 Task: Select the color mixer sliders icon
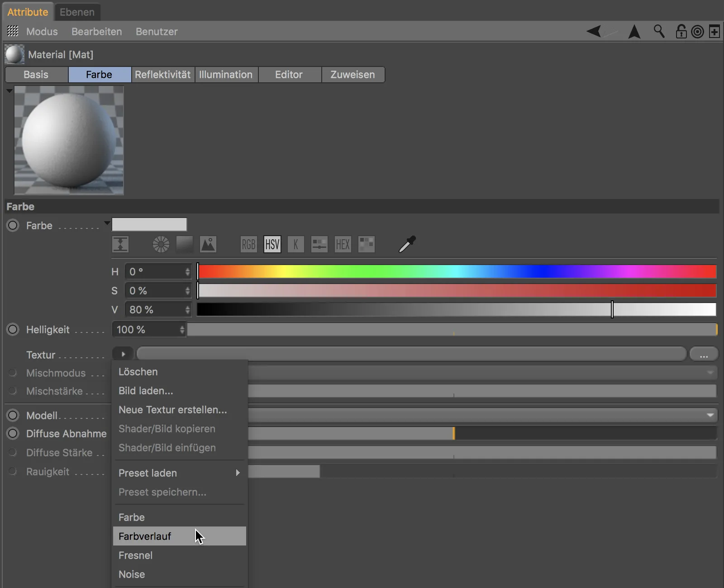point(319,245)
